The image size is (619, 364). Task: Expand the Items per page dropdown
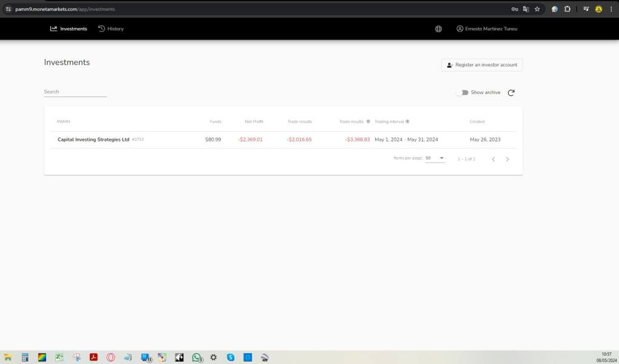tap(435, 158)
